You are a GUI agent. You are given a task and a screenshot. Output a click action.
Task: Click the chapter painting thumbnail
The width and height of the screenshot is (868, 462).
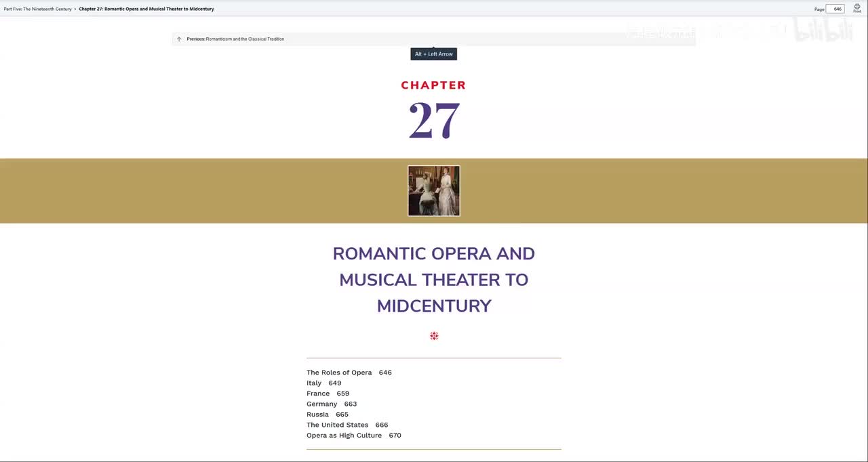[434, 191]
